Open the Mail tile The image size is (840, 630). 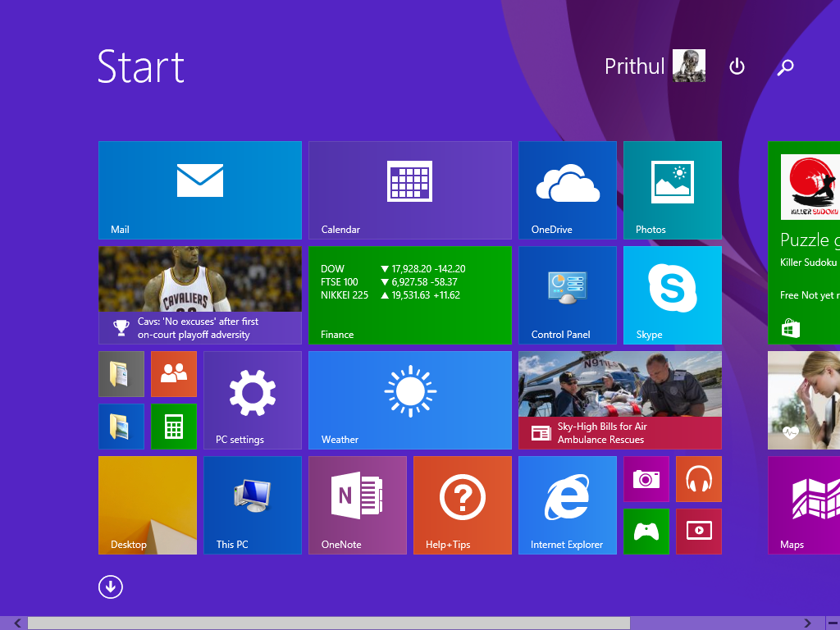(x=200, y=190)
